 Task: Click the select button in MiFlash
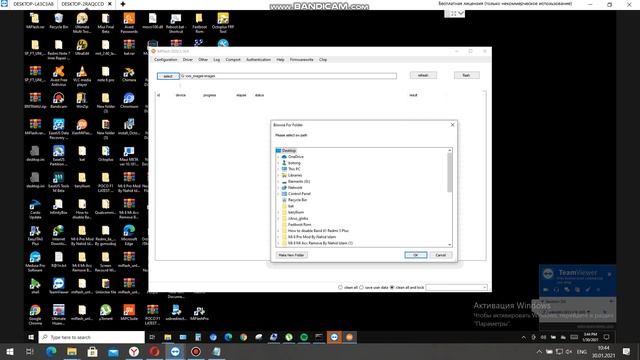(168, 76)
